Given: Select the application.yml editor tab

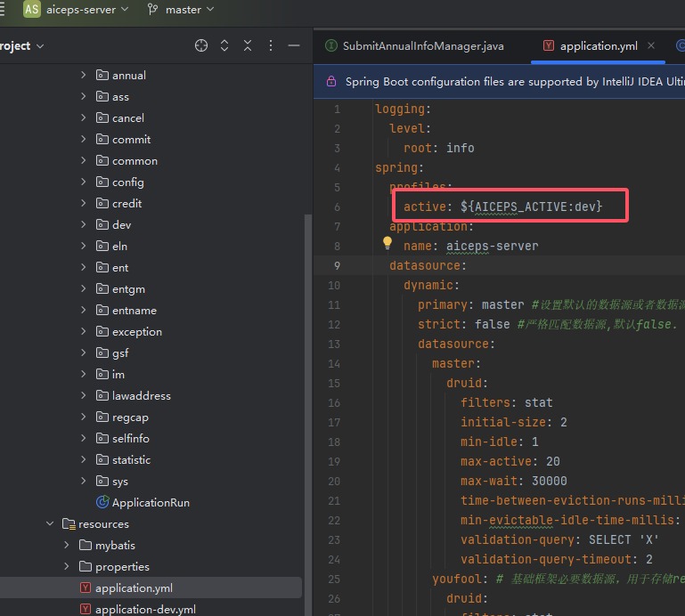Looking at the screenshot, I should (x=599, y=45).
